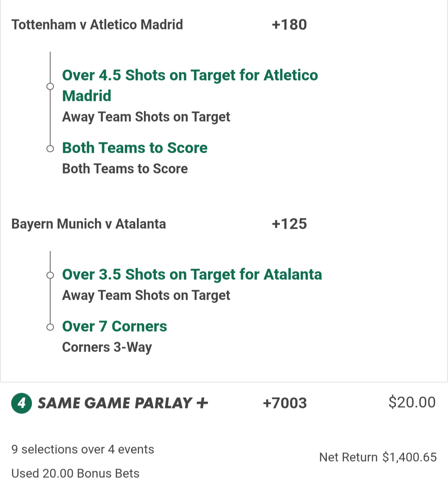Select Over 4.5 Shots on Target for Atletico Madrid
This screenshot has height=496, width=448.
point(190,85)
